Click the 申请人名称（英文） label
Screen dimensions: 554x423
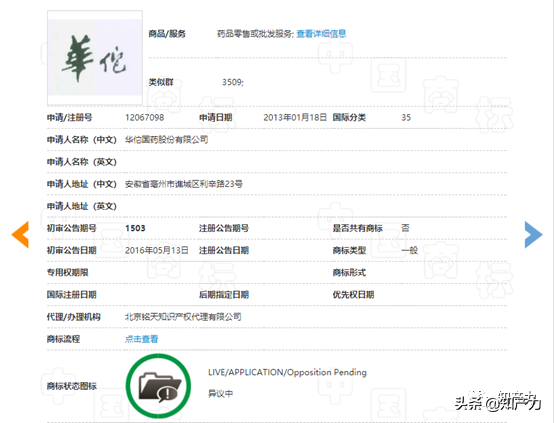[x=82, y=162]
